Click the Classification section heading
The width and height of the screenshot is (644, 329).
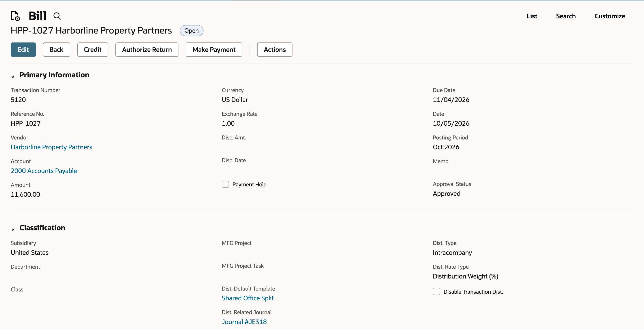pyautogui.click(x=42, y=228)
